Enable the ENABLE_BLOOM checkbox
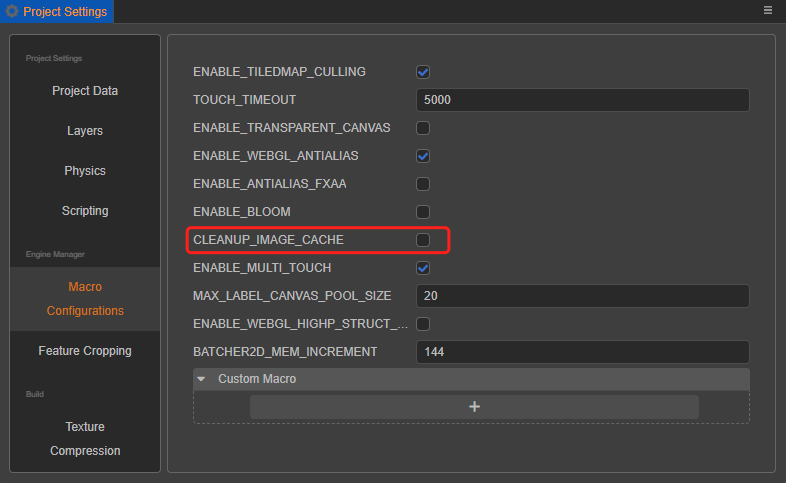Screen dimensions: 786x483 coord(423,212)
